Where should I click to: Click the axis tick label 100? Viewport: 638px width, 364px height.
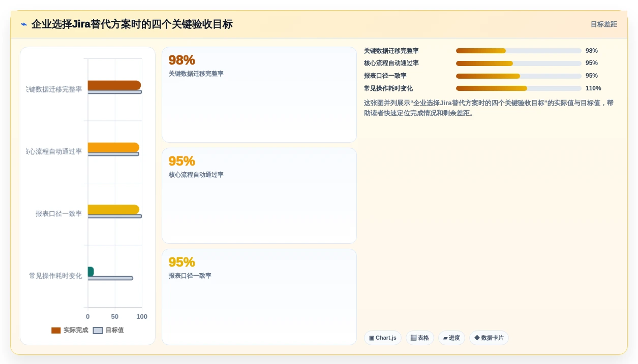[142, 317]
